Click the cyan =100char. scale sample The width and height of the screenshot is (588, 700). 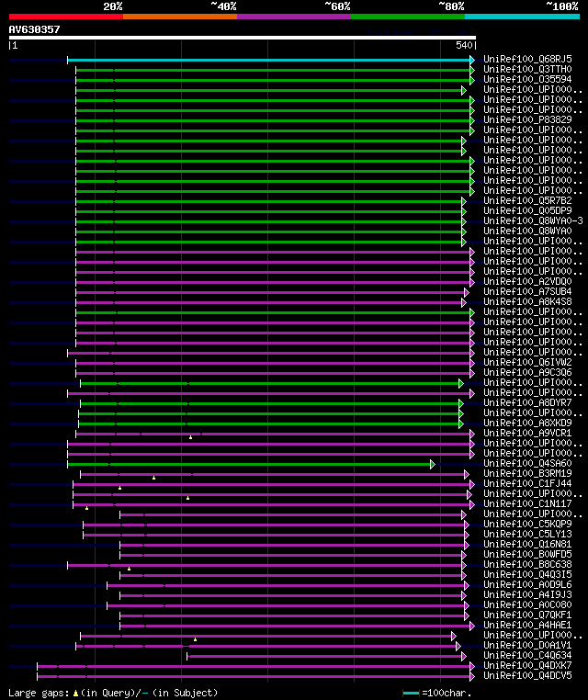pos(411,694)
